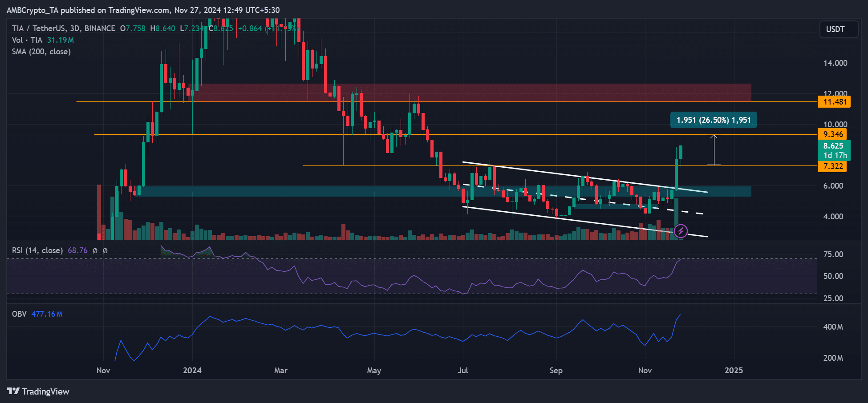
Task: Click the RSI 75.00 axis label
Action: point(833,254)
